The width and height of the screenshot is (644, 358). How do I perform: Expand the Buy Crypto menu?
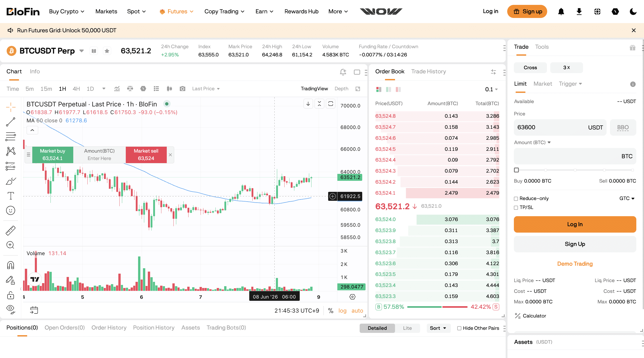(x=67, y=12)
